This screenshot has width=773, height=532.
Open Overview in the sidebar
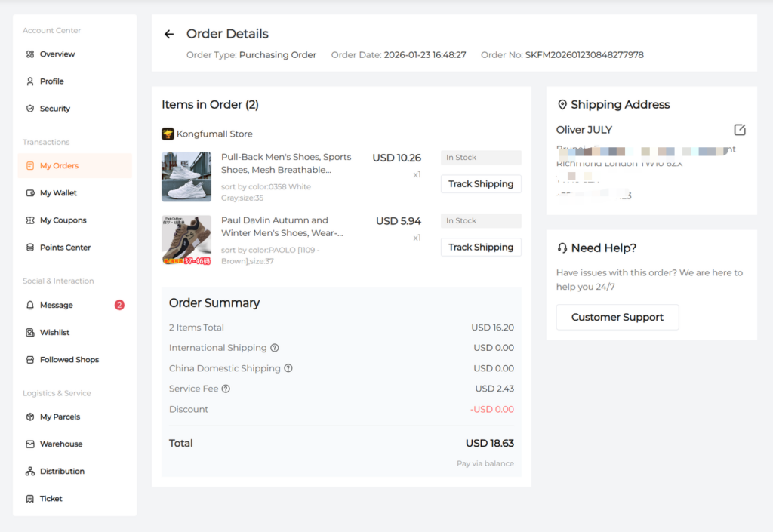click(57, 54)
